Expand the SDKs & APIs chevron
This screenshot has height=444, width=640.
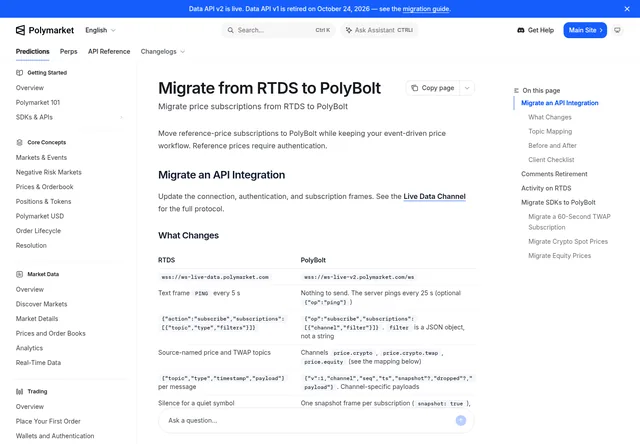(121, 118)
